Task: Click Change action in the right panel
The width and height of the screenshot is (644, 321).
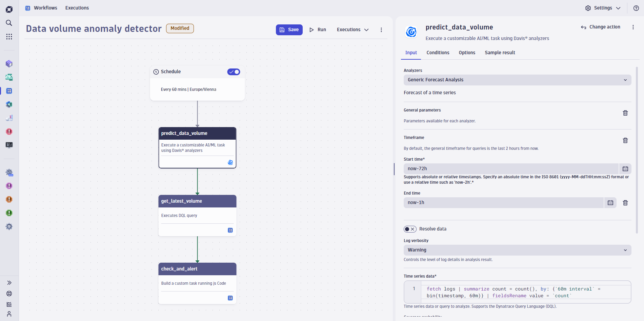Action: 600,27
